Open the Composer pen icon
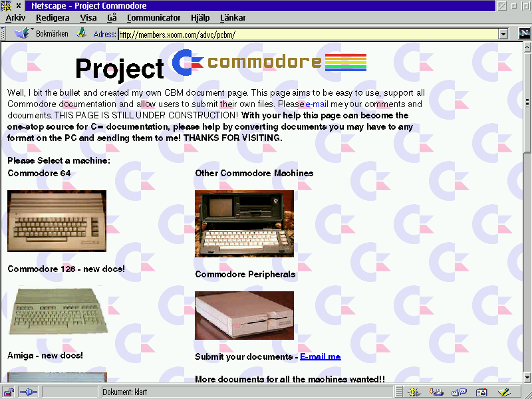 click(x=503, y=392)
